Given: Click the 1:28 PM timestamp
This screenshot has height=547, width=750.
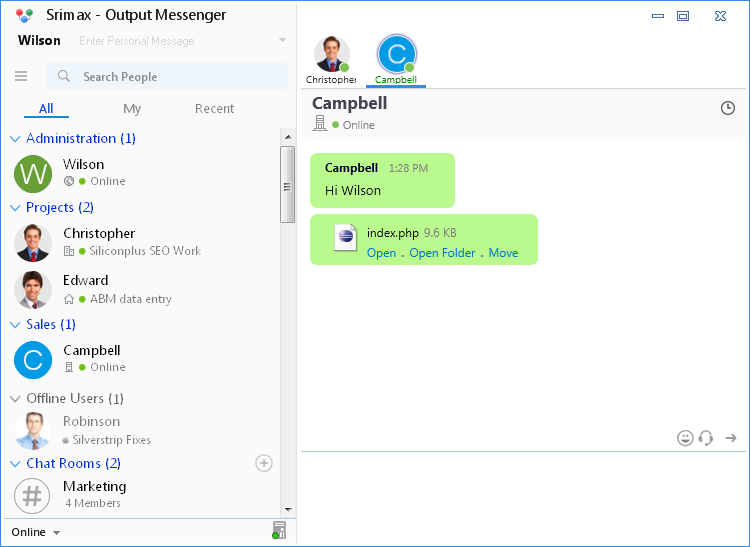Looking at the screenshot, I should pos(408,168).
